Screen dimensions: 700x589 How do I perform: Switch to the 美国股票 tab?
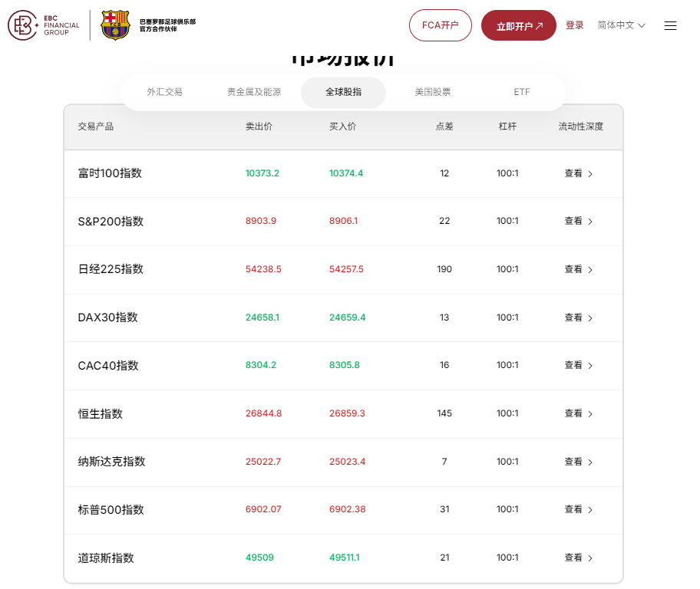(434, 91)
